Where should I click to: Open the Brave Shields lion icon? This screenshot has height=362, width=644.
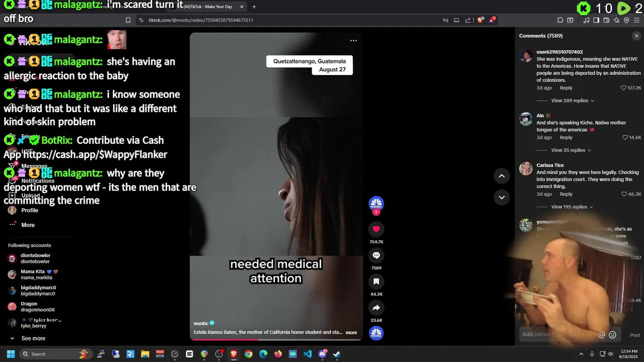480,20
